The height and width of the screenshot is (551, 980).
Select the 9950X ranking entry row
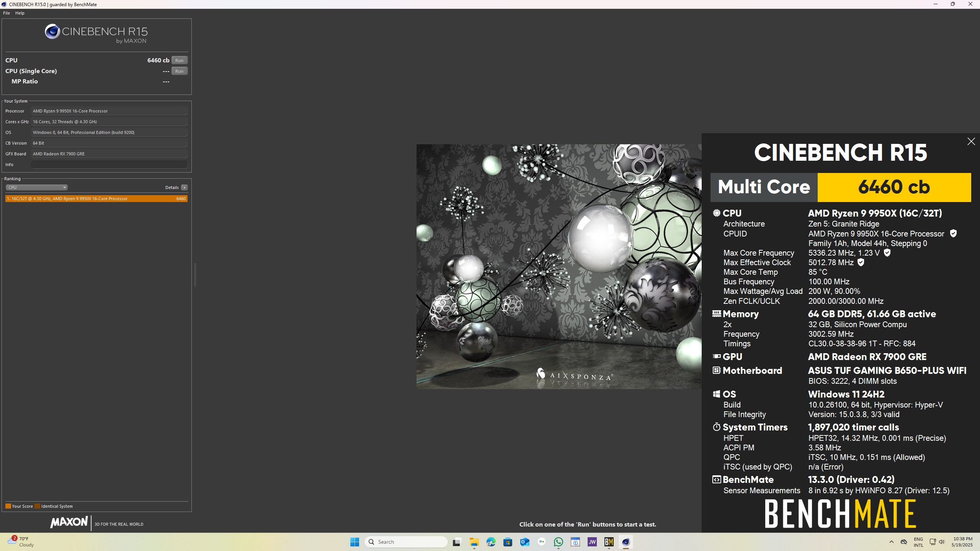click(96, 199)
